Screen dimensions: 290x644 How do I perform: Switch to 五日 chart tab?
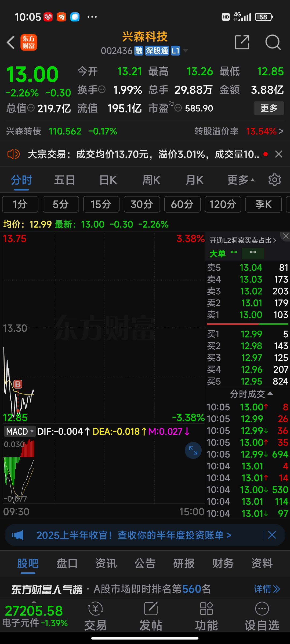pos(64,180)
